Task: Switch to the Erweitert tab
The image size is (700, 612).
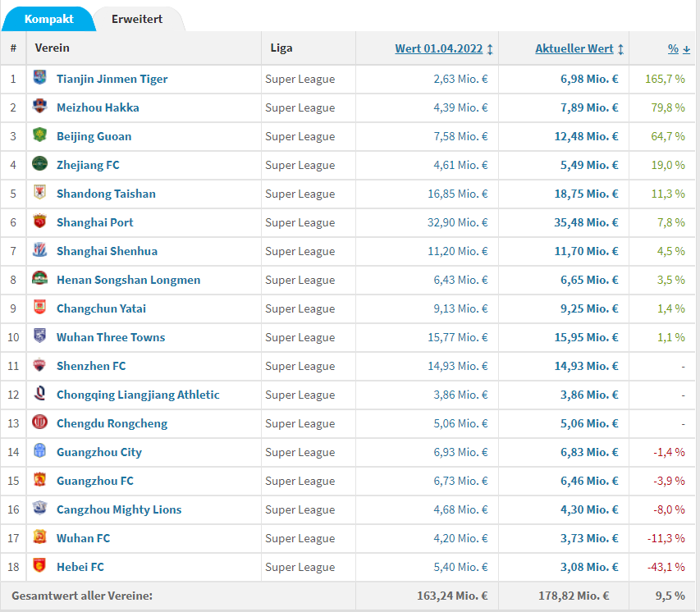Action: click(137, 19)
